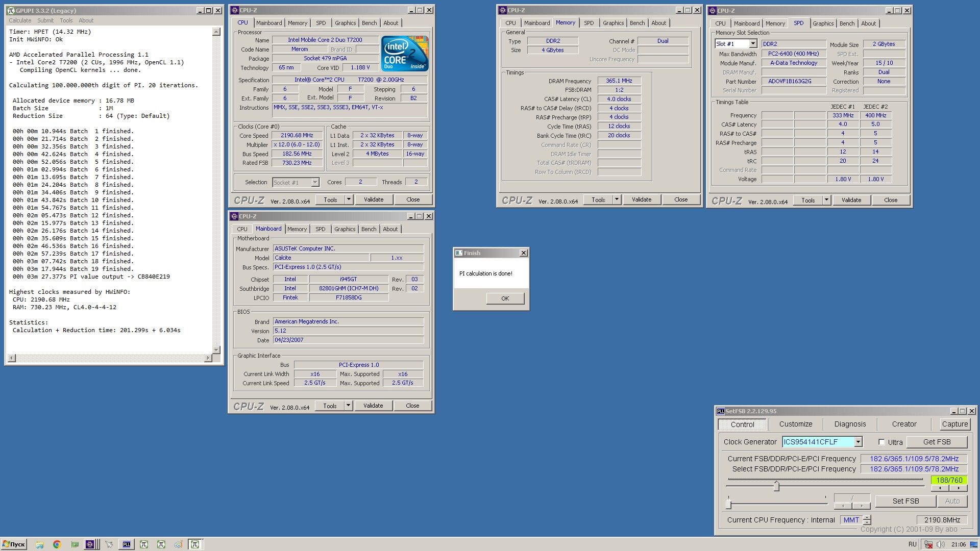The height and width of the screenshot is (551, 980).
Task: Click the show desktop icon in the tray
Action: [x=974, y=544]
